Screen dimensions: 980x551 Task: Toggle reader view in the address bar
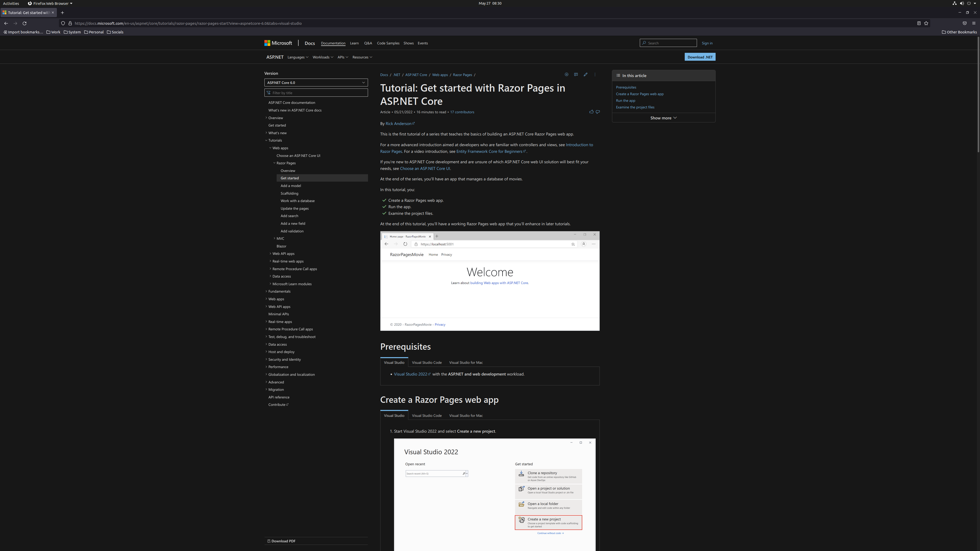pos(919,23)
